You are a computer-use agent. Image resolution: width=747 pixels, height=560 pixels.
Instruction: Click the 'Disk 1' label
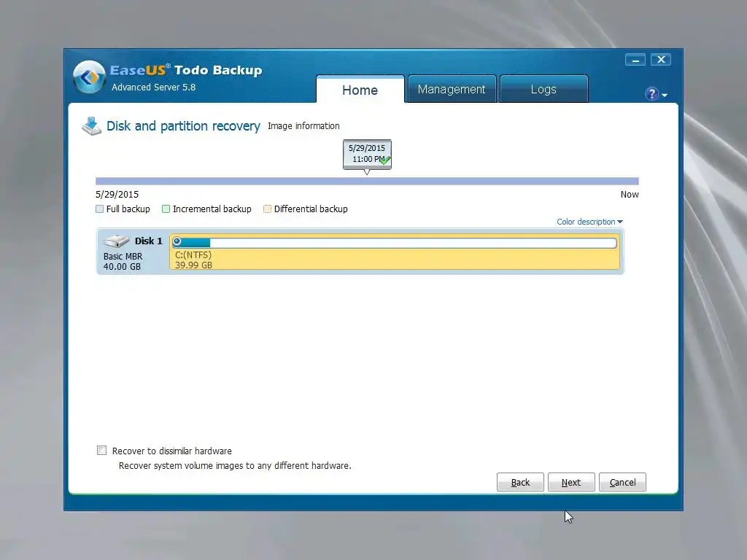click(x=149, y=241)
